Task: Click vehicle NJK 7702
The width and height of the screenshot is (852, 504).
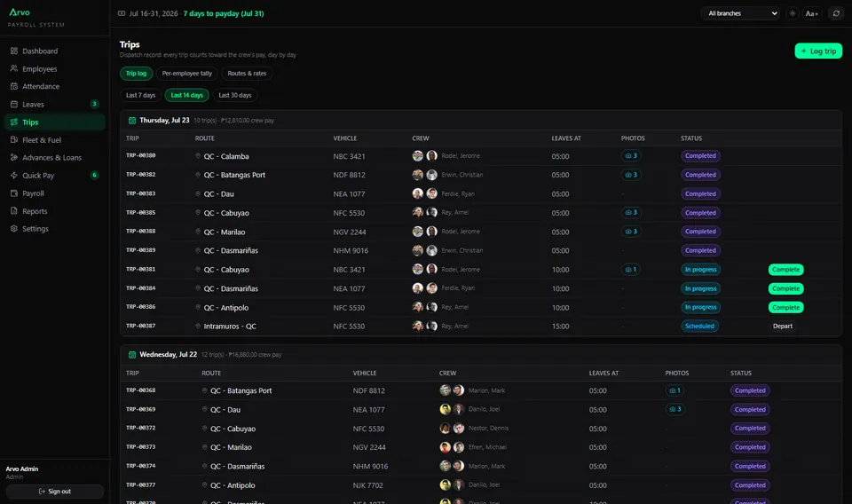Action: (367, 485)
